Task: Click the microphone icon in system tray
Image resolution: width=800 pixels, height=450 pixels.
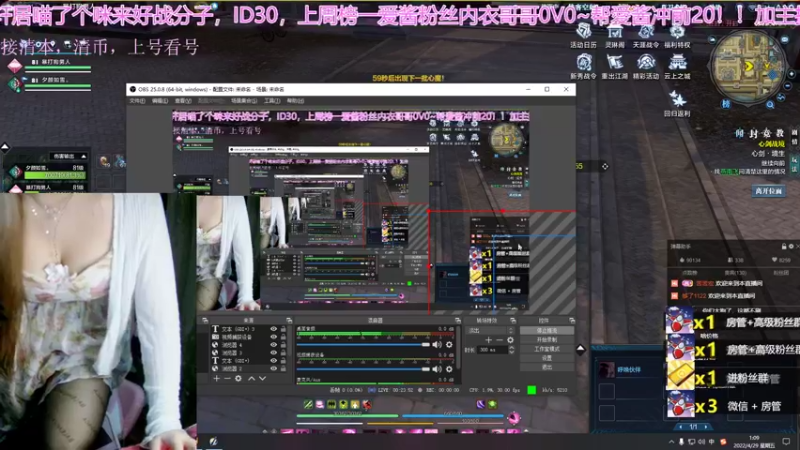Action: 681,441
